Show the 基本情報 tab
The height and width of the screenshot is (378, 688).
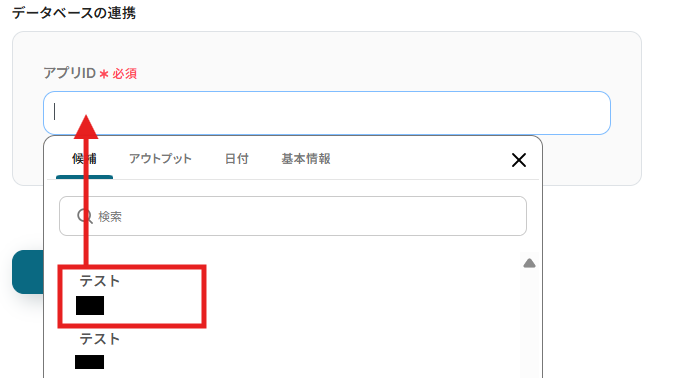click(x=306, y=158)
